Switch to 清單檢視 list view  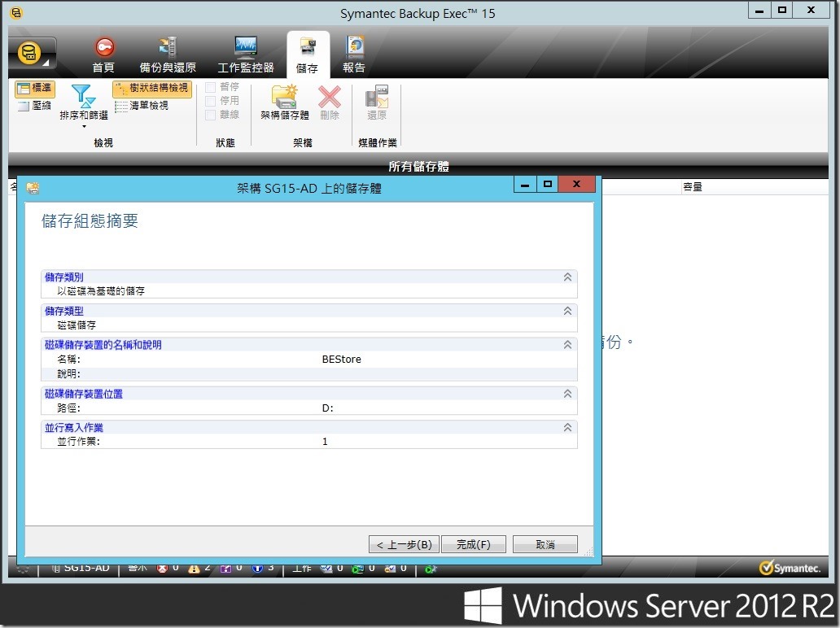coord(142,106)
